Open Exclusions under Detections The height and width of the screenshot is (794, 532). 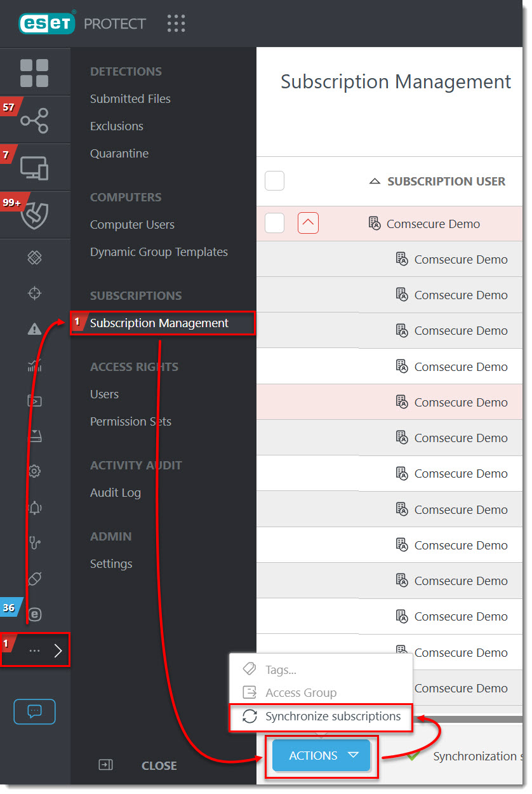[117, 126]
